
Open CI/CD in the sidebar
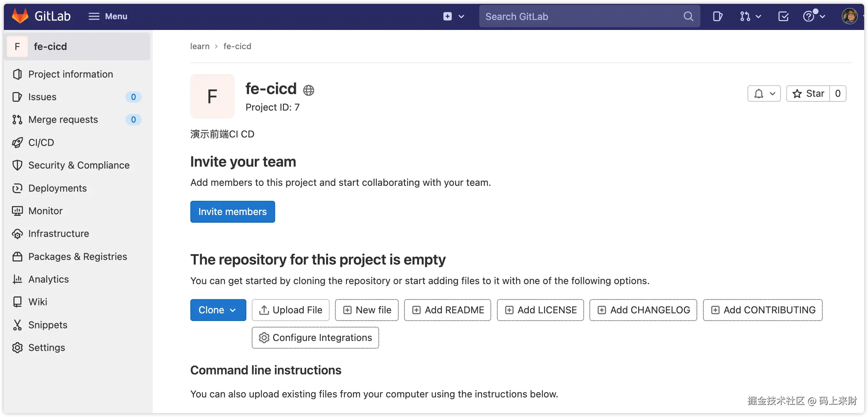(41, 142)
